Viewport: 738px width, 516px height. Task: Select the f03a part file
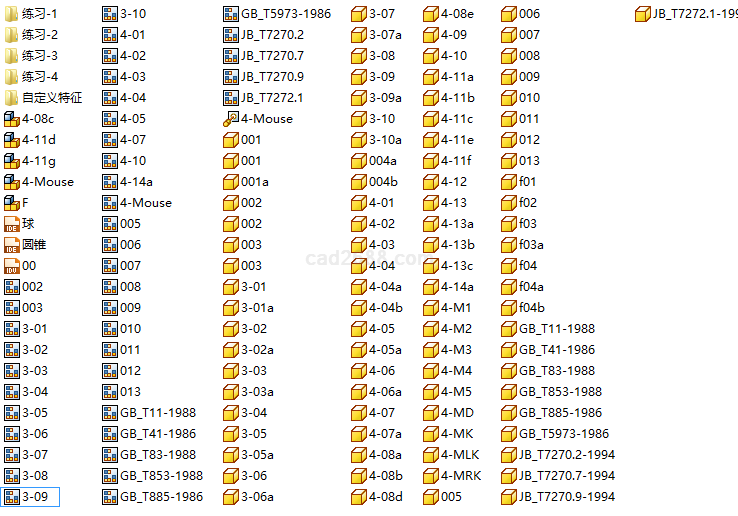530,245
